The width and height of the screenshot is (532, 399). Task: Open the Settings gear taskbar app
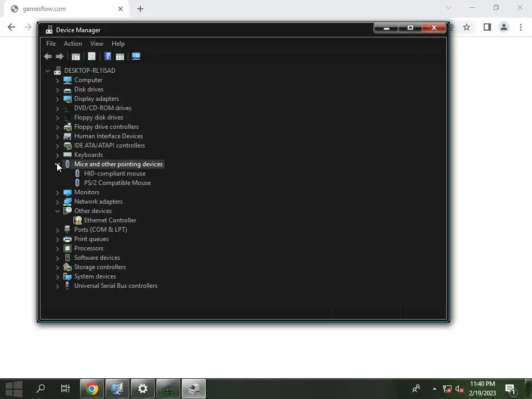point(143,389)
